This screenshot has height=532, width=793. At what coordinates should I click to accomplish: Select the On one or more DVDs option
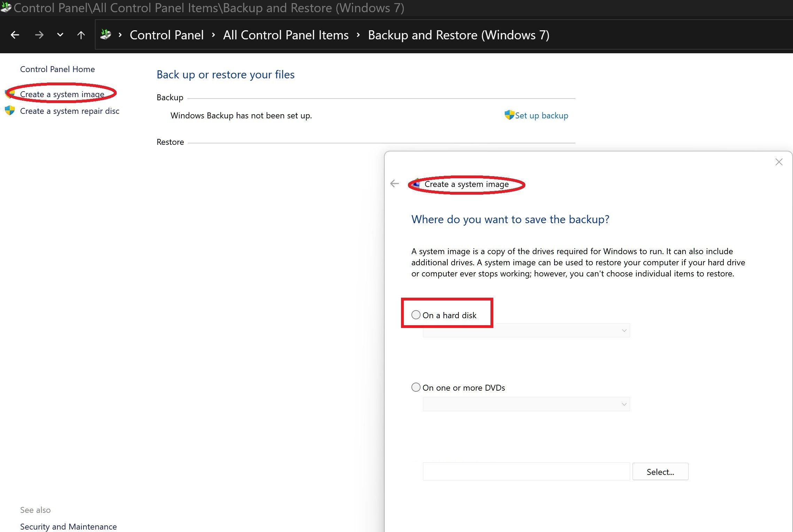416,387
